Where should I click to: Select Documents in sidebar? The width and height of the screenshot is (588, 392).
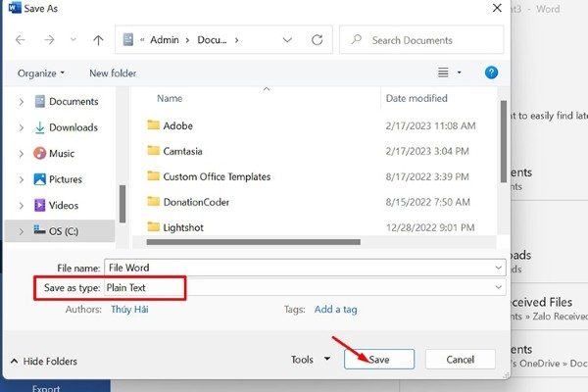click(66, 101)
